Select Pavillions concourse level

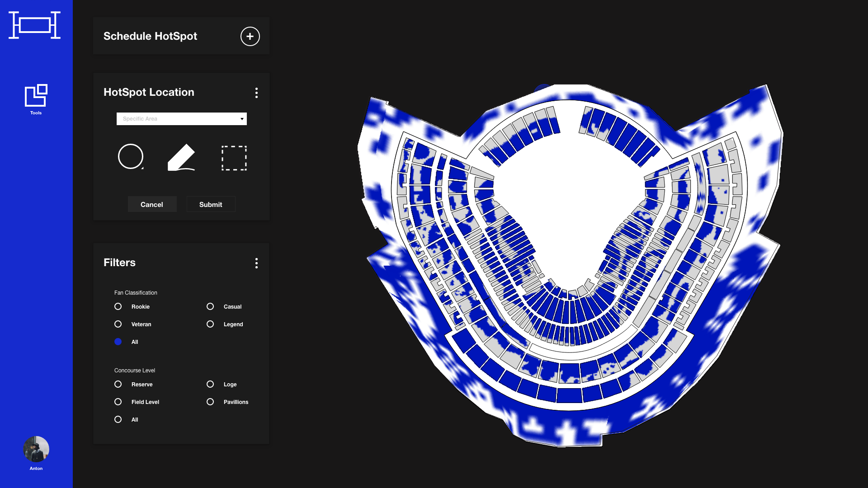210,402
